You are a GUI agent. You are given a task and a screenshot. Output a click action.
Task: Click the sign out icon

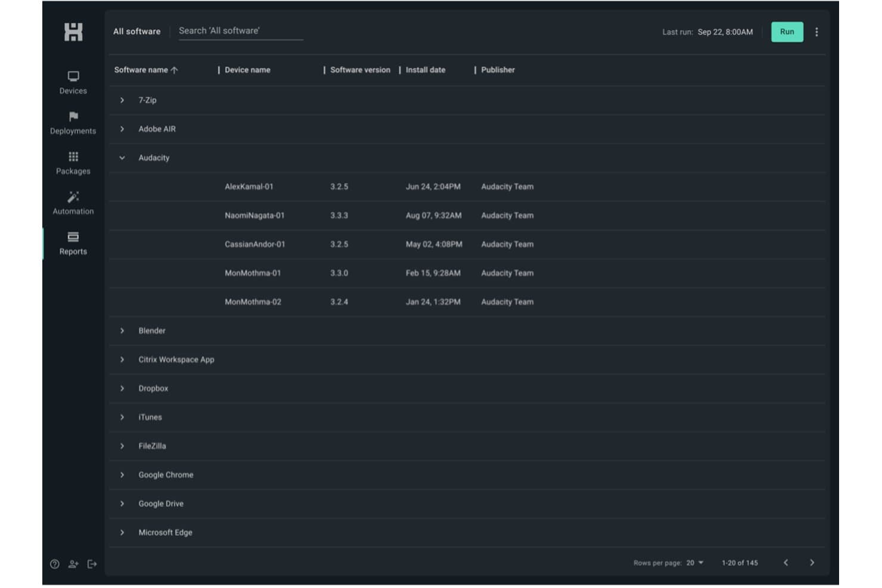pyautogui.click(x=92, y=564)
